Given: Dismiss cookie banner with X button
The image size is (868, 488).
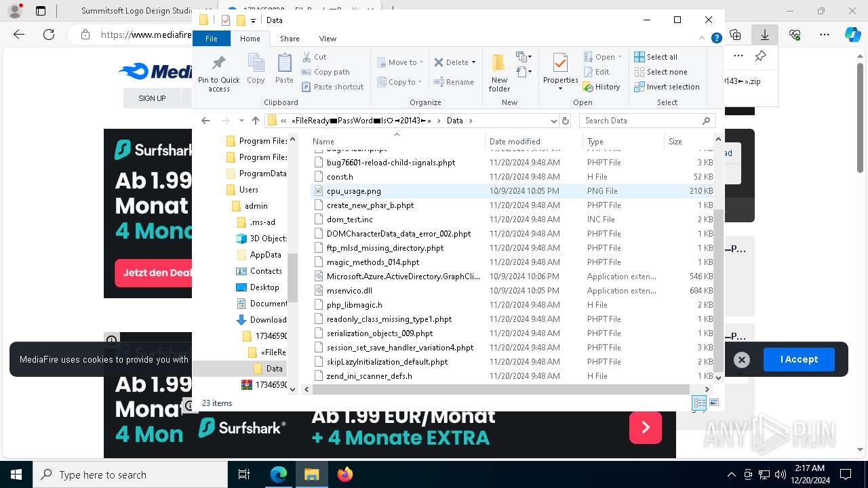Looking at the screenshot, I should [742, 360].
